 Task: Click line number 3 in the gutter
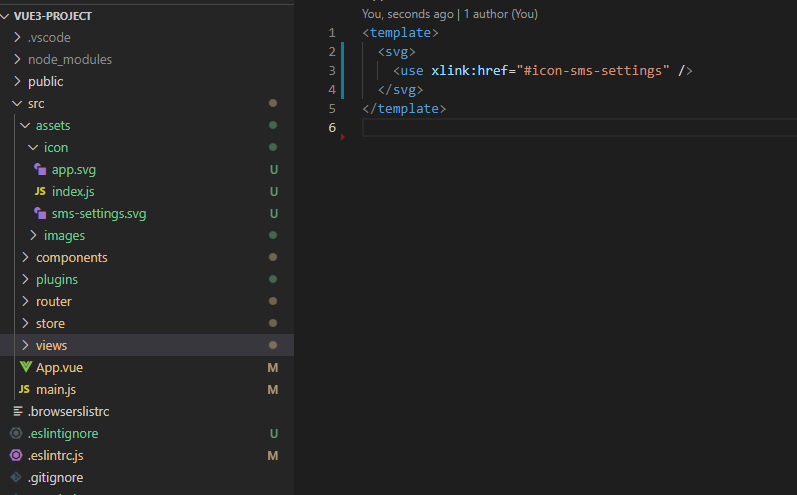[332, 71]
